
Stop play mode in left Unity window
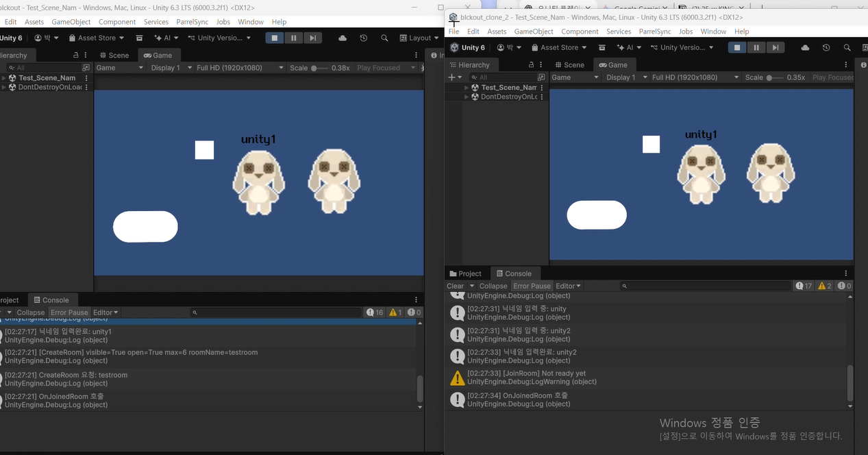(275, 38)
